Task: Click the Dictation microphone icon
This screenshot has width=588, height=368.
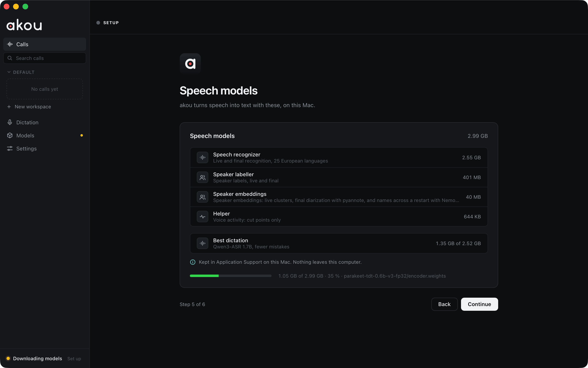Action: (x=10, y=122)
